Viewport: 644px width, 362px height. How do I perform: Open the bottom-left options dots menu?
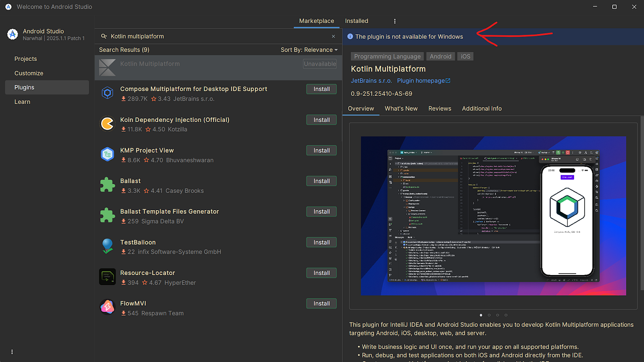pyautogui.click(x=12, y=352)
